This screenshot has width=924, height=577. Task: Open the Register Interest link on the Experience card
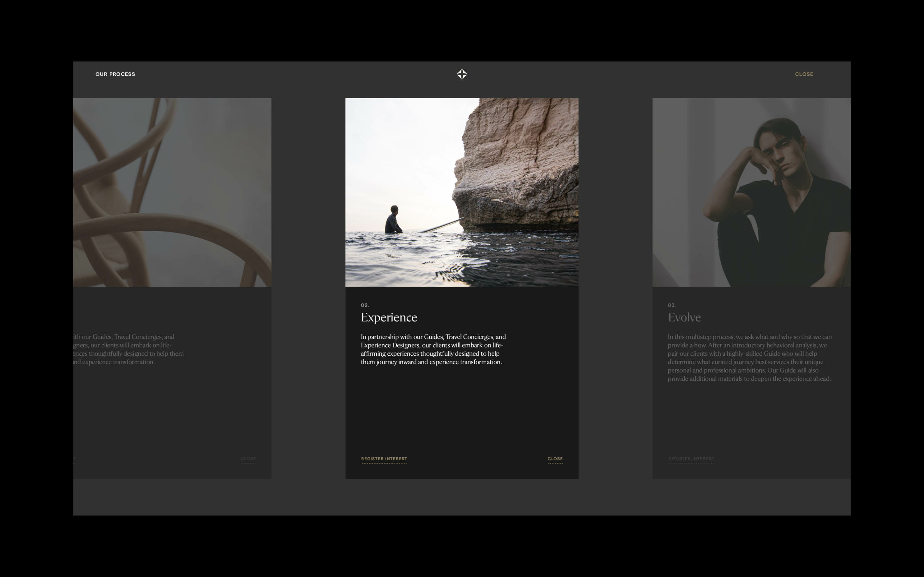pos(384,459)
